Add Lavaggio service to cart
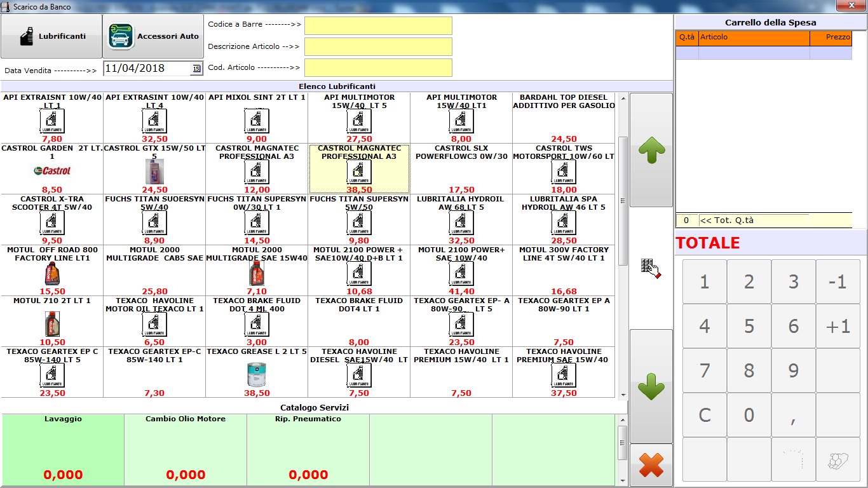 (x=63, y=449)
